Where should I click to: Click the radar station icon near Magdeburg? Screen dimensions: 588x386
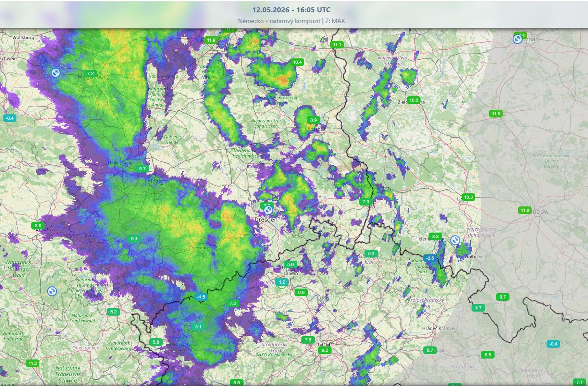(55, 73)
